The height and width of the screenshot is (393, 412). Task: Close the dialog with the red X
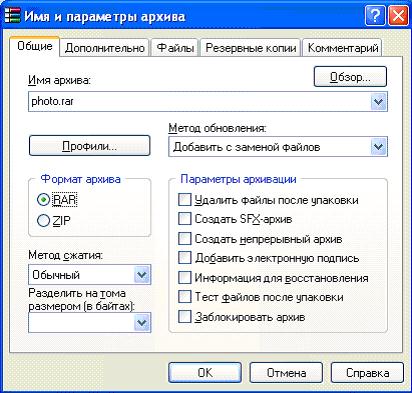tap(398, 16)
